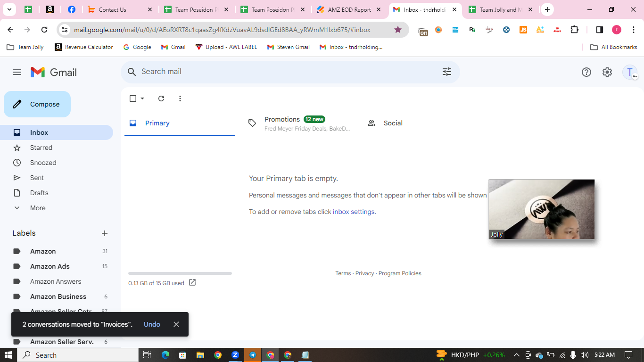Open the Revenue Calculator bookmark
The width and height of the screenshot is (644, 362).
coord(84,47)
